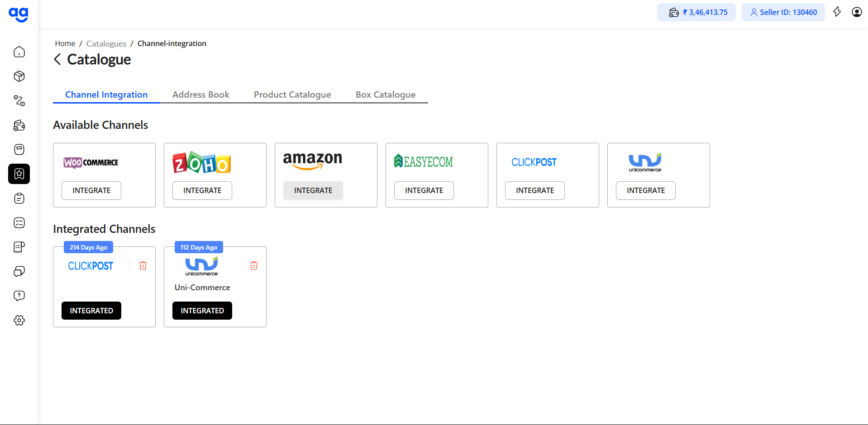Click the wallet balance ₹3,46,413.75

[x=696, y=12]
